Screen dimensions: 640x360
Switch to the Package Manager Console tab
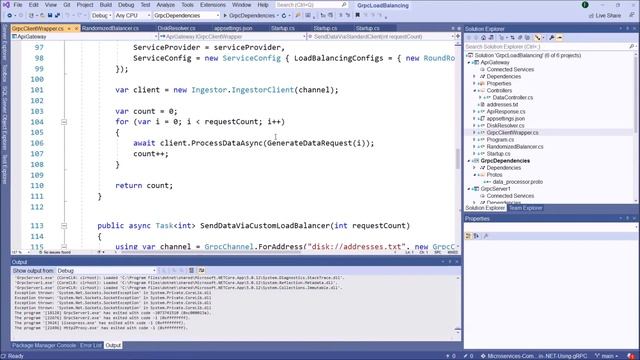click(44, 345)
